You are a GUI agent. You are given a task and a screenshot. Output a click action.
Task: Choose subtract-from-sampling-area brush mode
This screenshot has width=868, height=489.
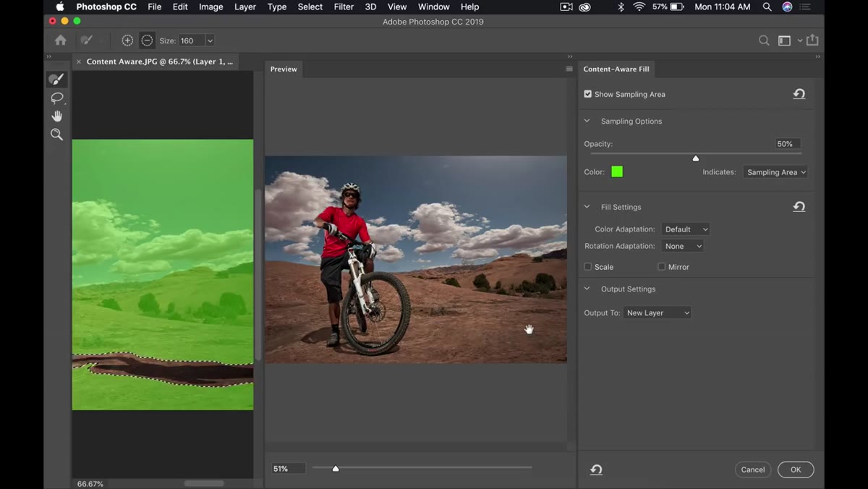point(147,41)
